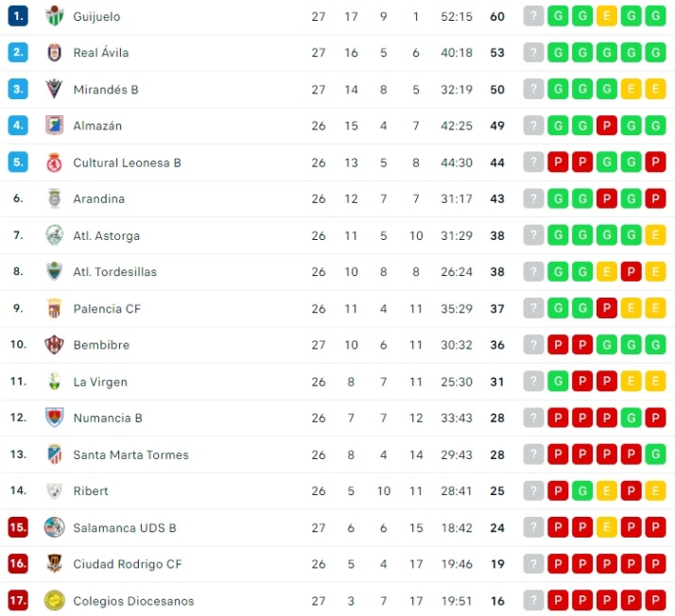
Task: Click the Cultural Leonesa B crest
Action: (55, 163)
